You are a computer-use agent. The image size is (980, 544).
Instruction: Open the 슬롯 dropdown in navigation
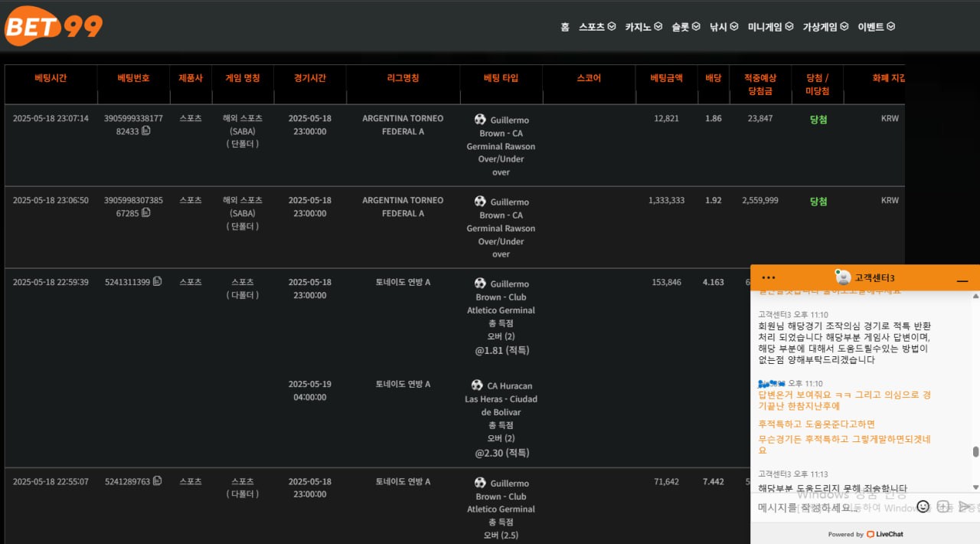click(x=686, y=27)
